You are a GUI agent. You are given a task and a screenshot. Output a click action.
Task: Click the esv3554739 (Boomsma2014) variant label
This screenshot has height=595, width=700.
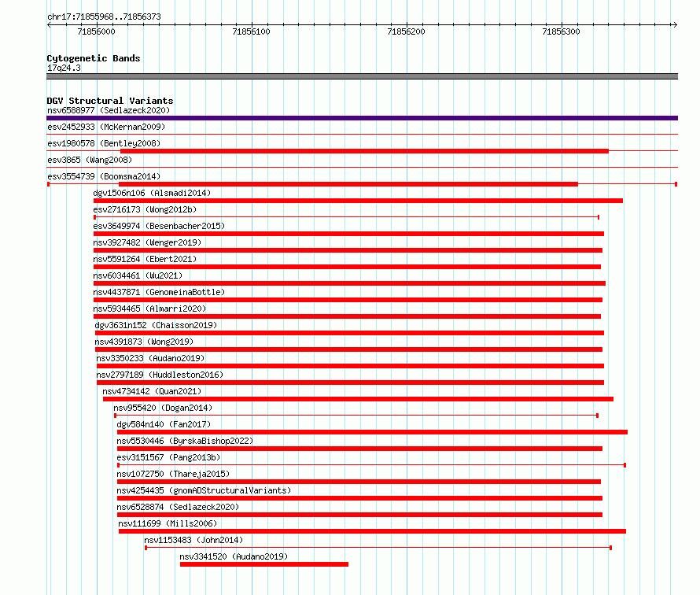(x=104, y=176)
